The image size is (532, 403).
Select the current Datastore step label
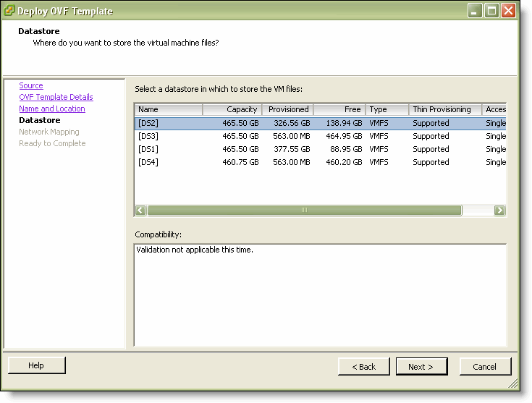40,120
